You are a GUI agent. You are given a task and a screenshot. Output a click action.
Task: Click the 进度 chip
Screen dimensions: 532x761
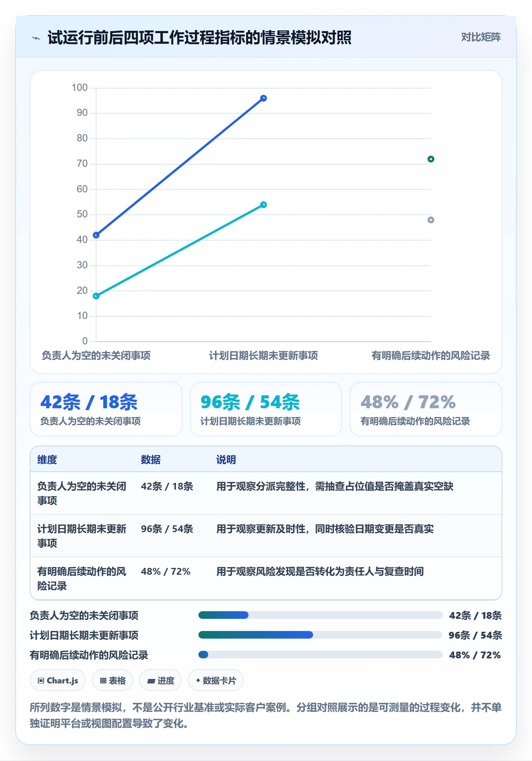tap(160, 680)
